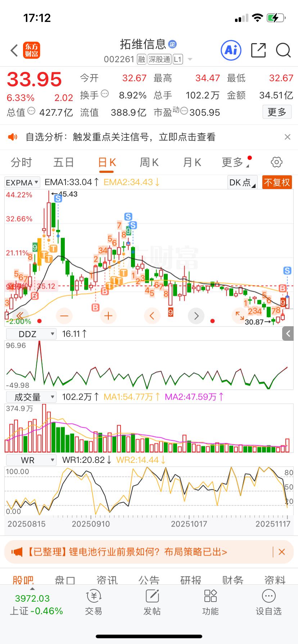Open the search magnifier icon

[x=283, y=50]
